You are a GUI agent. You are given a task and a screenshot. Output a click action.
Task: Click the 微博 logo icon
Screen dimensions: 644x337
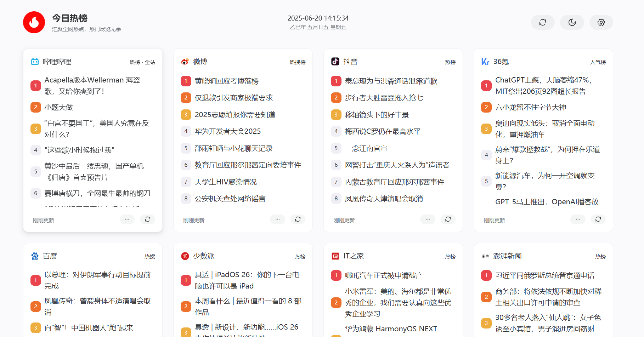(185, 62)
